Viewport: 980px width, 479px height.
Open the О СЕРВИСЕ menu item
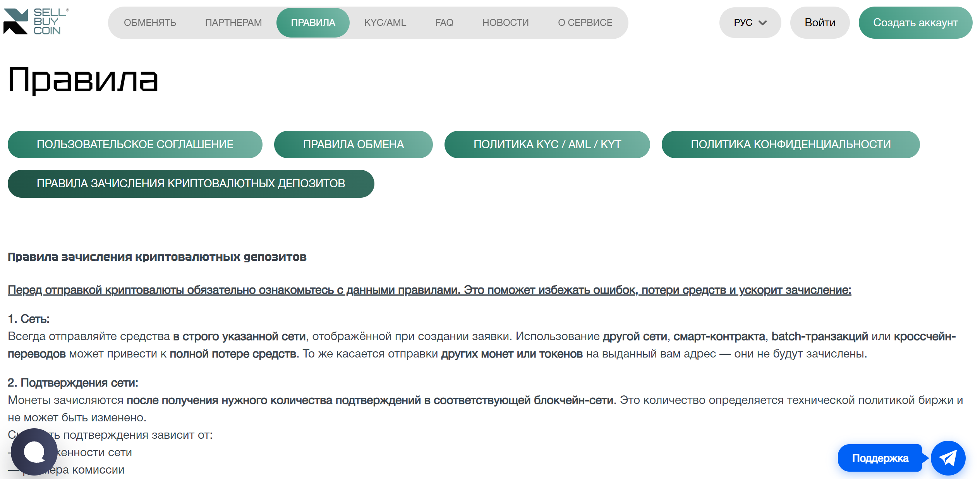point(585,22)
